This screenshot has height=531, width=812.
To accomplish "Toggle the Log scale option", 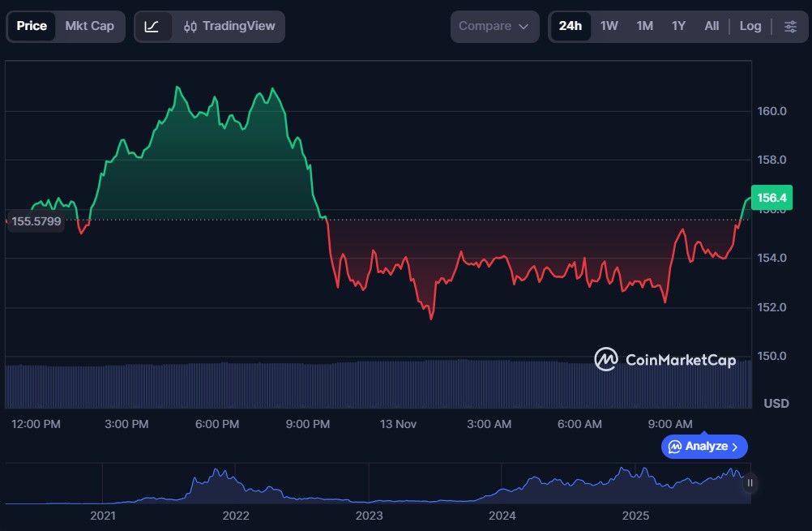I will tap(750, 26).
